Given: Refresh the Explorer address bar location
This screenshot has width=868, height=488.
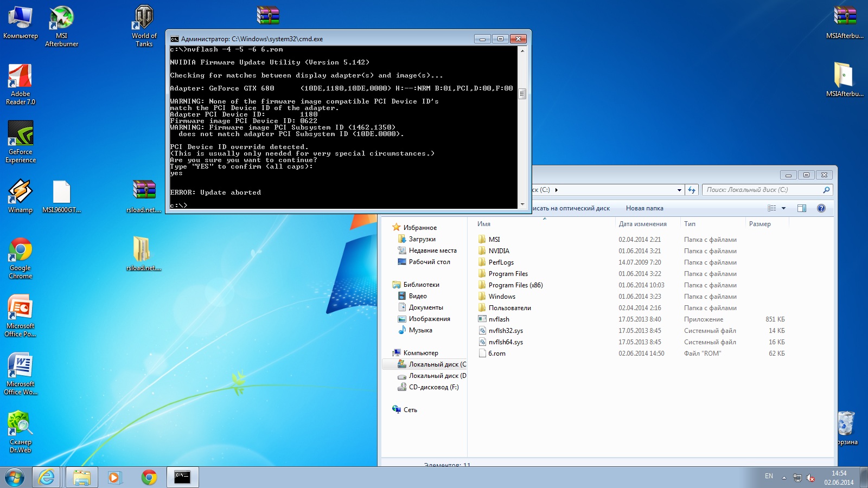Looking at the screenshot, I should click(x=692, y=190).
